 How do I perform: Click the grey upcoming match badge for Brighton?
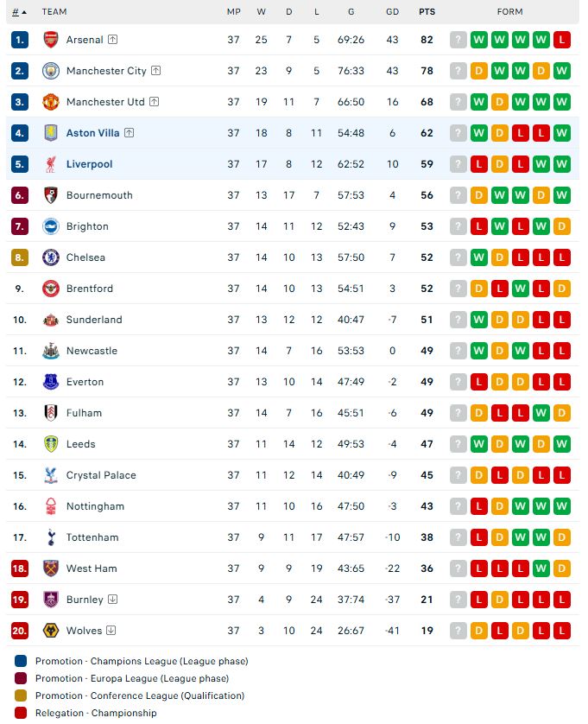[x=458, y=226]
